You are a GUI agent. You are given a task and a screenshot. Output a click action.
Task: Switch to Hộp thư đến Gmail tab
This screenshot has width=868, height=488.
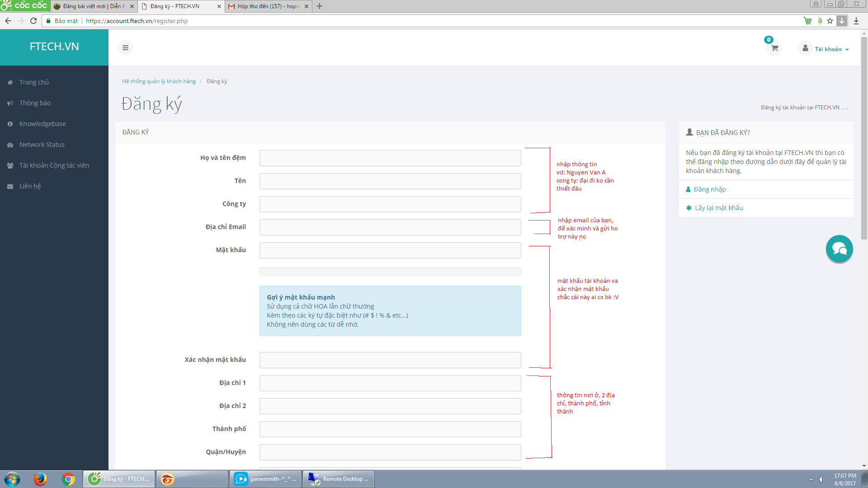pos(267,6)
